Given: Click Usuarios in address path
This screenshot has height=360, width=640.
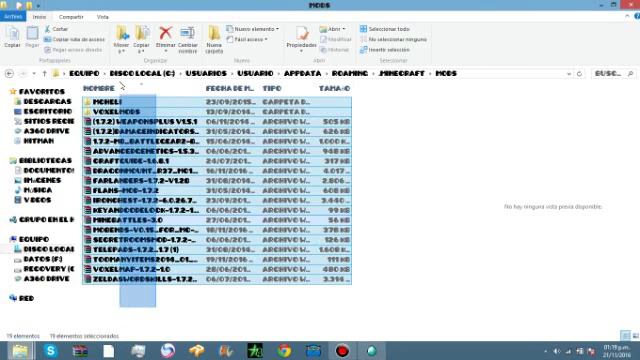Looking at the screenshot, I should pos(206,73).
